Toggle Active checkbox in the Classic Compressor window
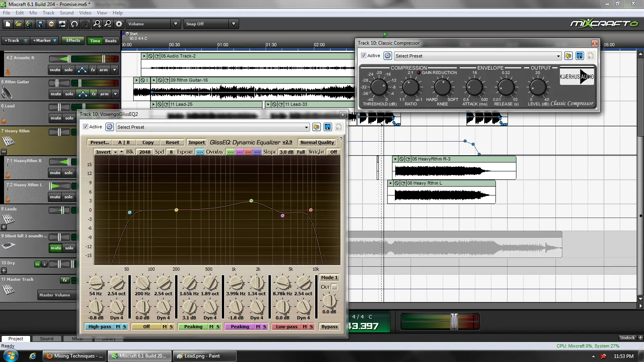644x362 pixels. click(363, 56)
